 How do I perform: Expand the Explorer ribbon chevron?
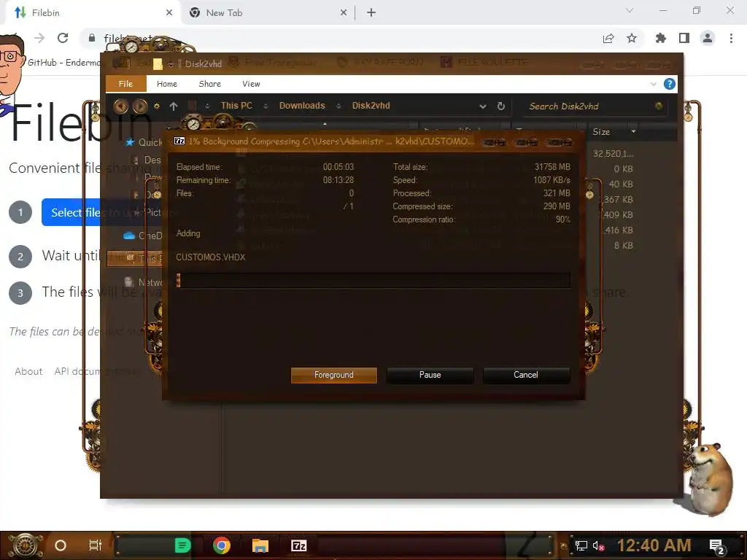pyautogui.click(x=653, y=84)
